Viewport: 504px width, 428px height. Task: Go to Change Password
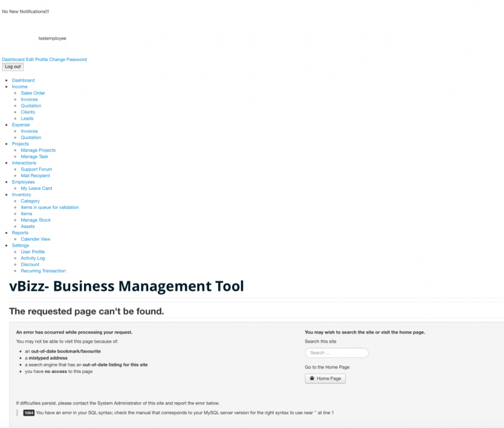tap(68, 59)
